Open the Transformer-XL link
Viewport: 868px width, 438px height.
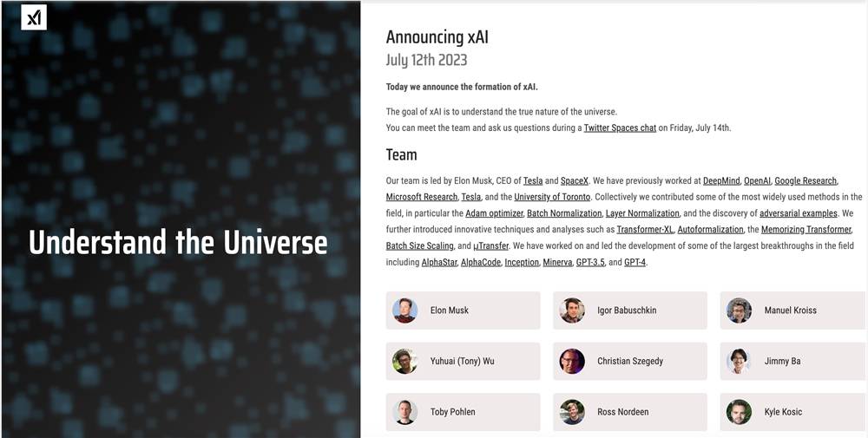coord(644,230)
